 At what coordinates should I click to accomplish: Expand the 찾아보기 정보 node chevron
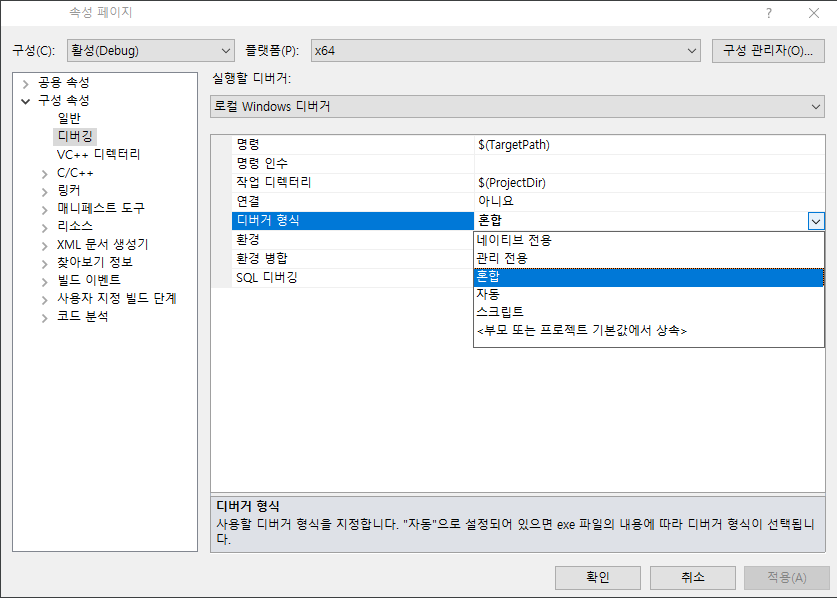pyautogui.click(x=45, y=264)
